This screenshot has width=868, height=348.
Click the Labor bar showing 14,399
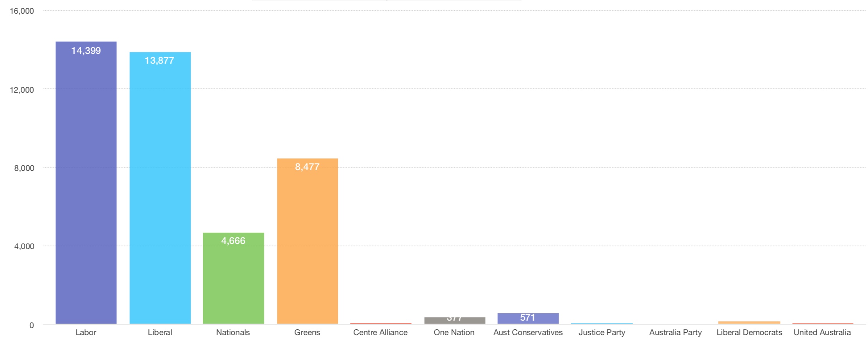coord(86,183)
